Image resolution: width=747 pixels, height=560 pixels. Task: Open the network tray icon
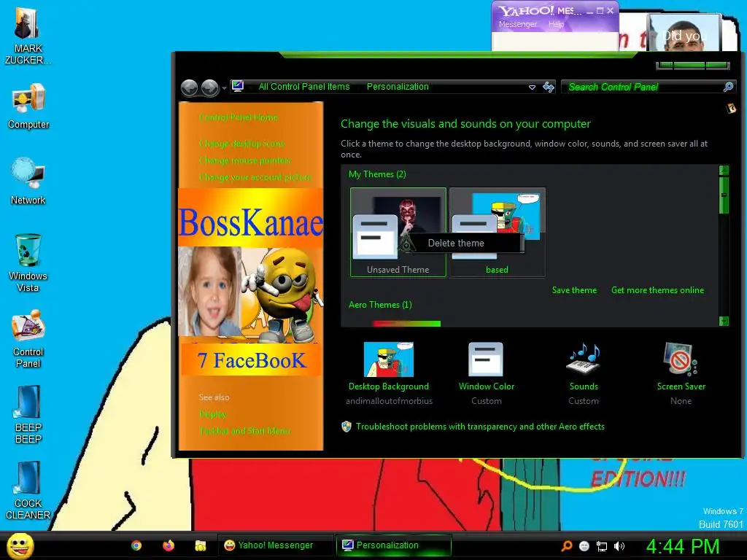click(x=602, y=547)
